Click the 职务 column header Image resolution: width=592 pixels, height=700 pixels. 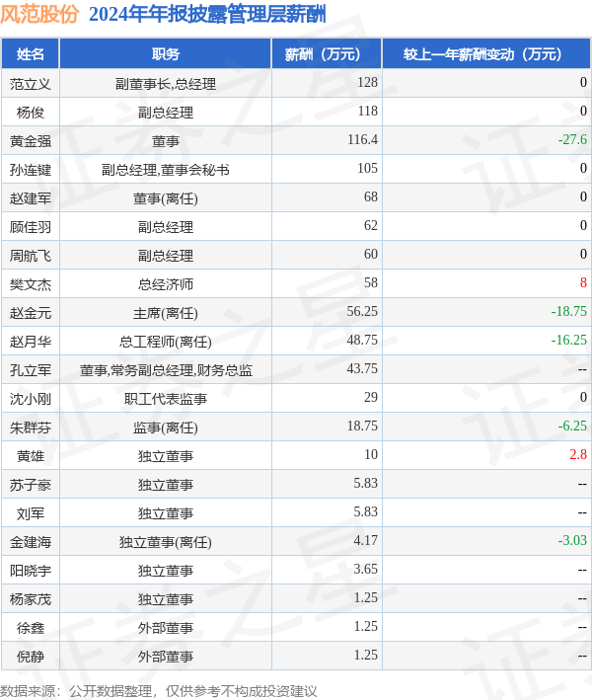click(166, 54)
